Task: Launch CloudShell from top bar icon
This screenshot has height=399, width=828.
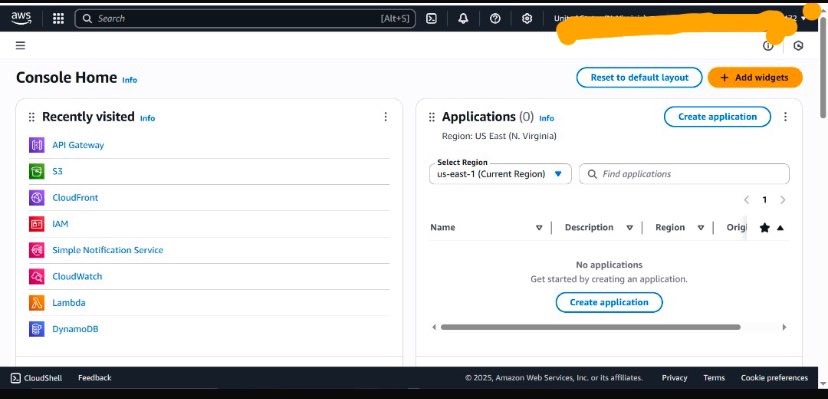Action: point(431,18)
